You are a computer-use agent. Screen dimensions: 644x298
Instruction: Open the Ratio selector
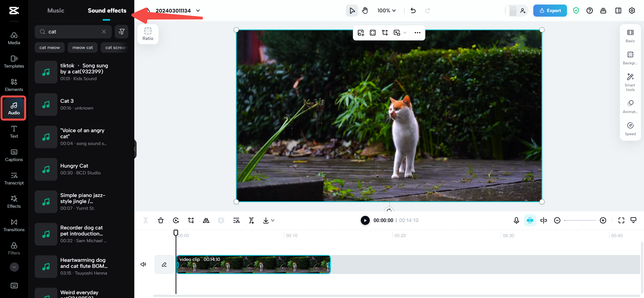[x=148, y=34]
